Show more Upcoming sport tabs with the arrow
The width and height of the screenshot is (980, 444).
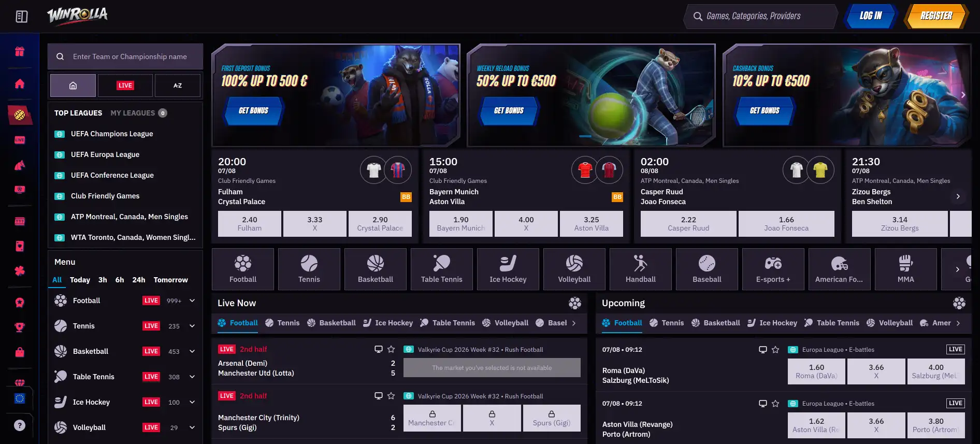958,323
